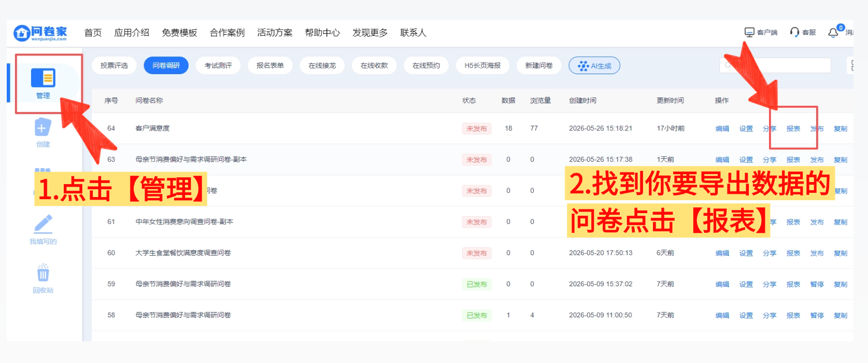Screen dimensions: 868x363
Task: Switch to the 问卷调研 tab
Action: click(166, 65)
